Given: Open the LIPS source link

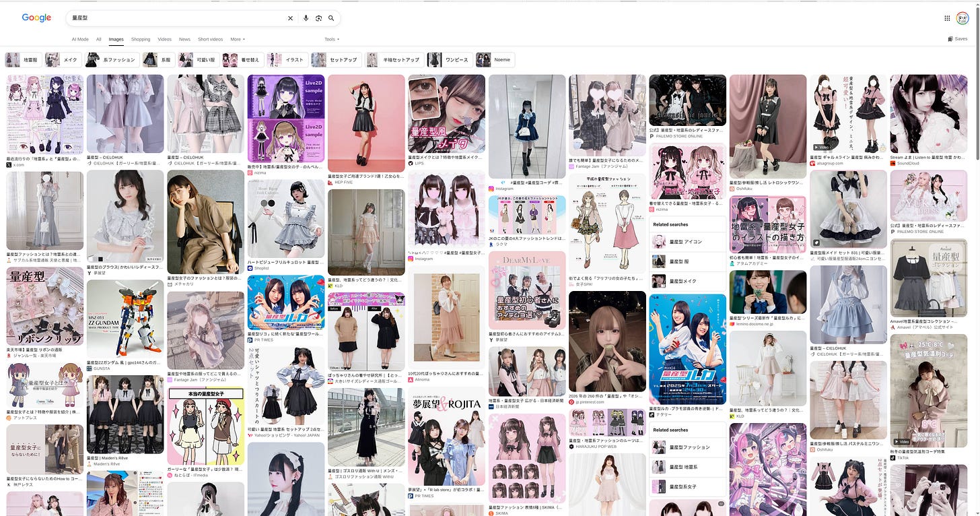Looking at the screenshot, I should click(x=418, y=164).
